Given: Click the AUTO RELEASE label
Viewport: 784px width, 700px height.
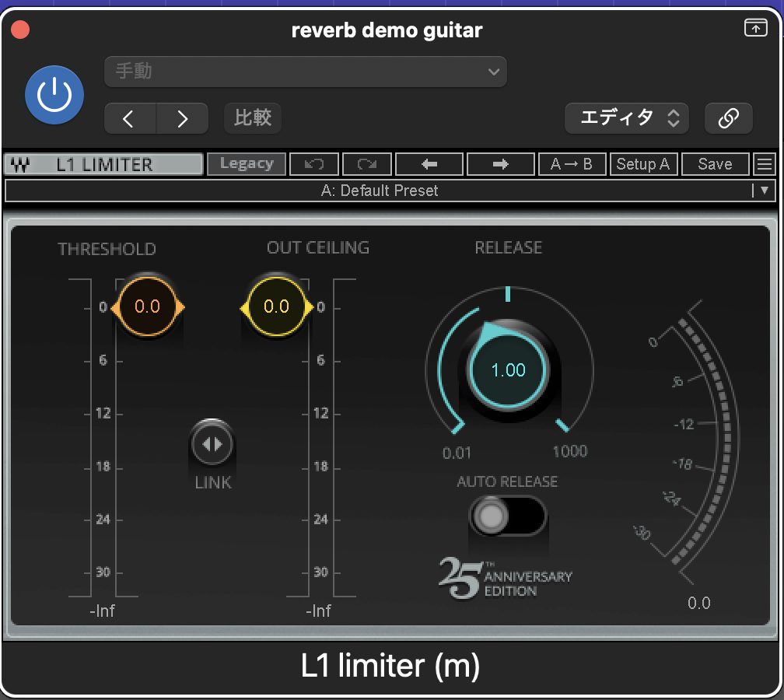Looking at the screenshot, I should click(507, 481).
